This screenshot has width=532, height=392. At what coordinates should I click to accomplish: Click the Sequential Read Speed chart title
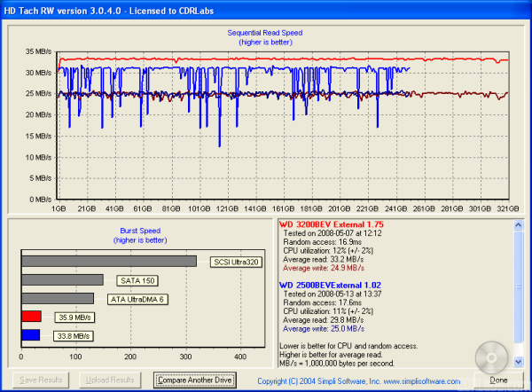tap(265, 33)
